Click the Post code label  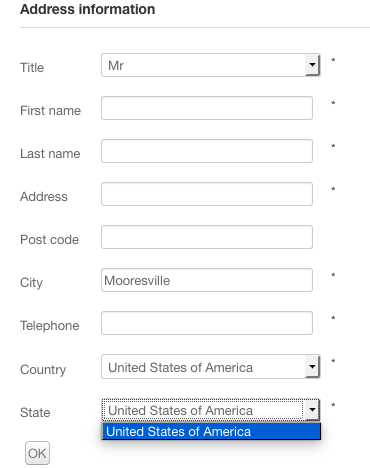49,240
